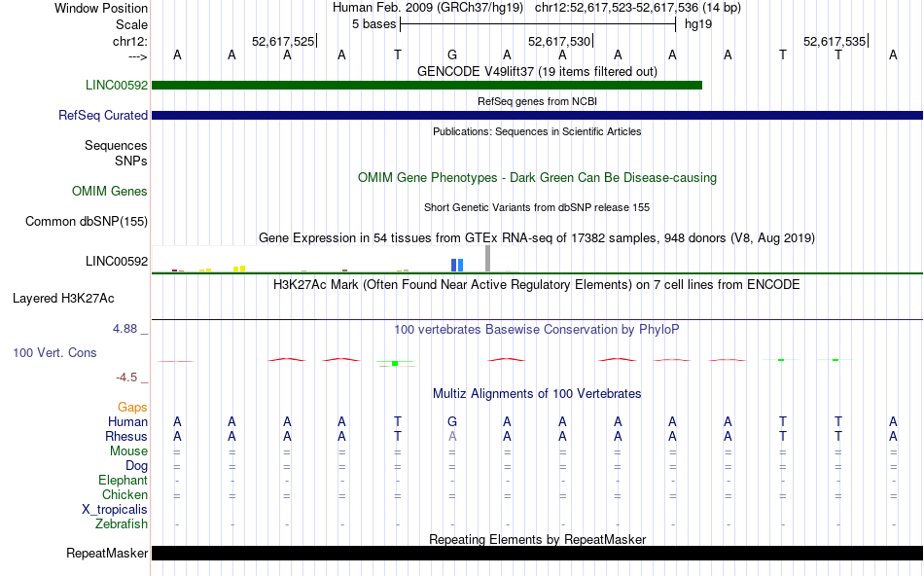Select the Chicken species label

coord(124,494)
